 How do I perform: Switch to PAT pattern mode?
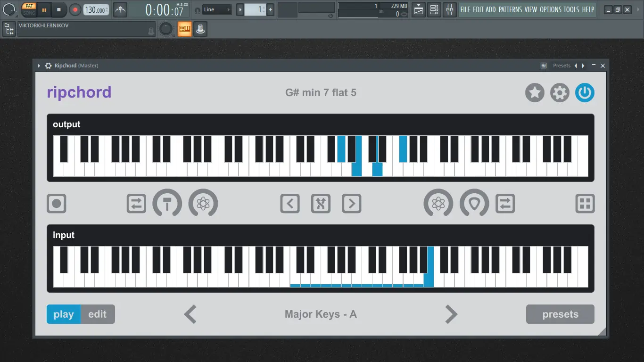point(29,6)
